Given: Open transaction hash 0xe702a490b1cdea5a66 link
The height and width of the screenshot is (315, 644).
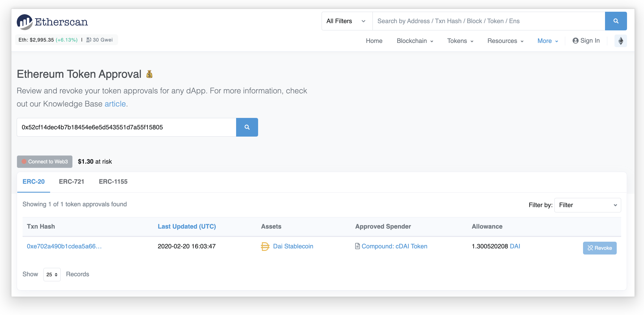Looking at the screenshot, I should pyautogui.click(x=64, y=246).
